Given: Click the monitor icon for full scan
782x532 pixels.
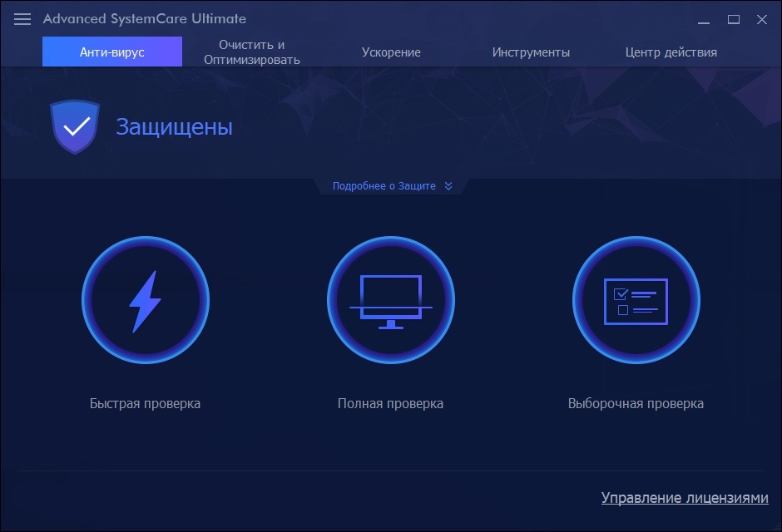Looking at the screenshot, I should pyautogui.click(x=391, y=299).
